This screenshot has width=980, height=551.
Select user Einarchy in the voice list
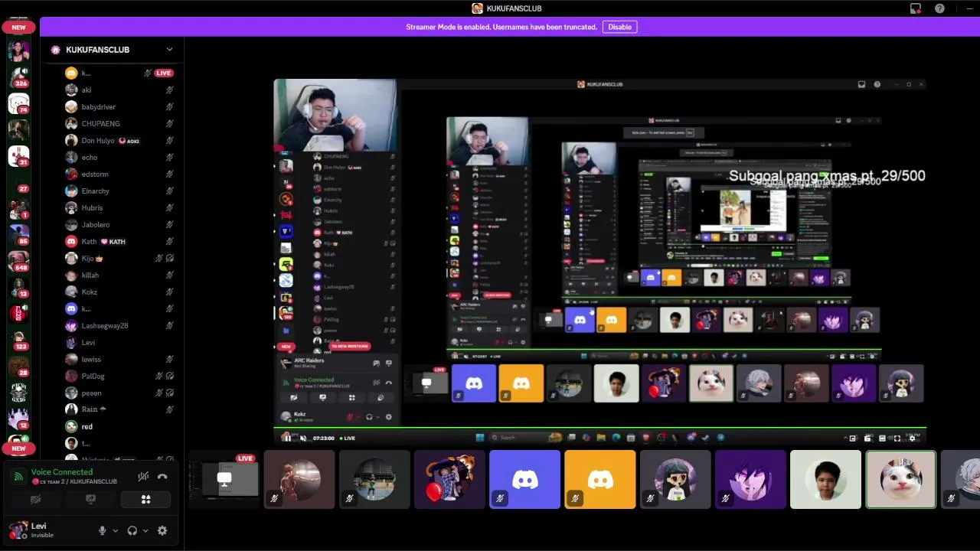tap(119, 191)
